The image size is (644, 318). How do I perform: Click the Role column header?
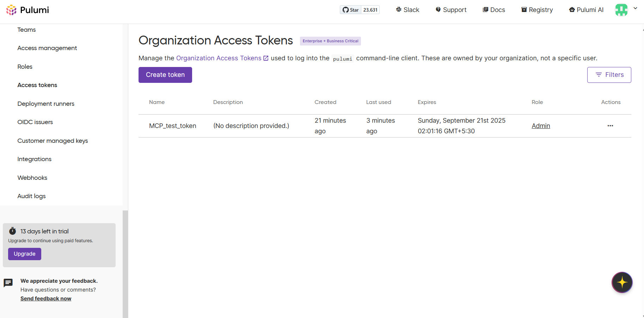pos(537,102)
